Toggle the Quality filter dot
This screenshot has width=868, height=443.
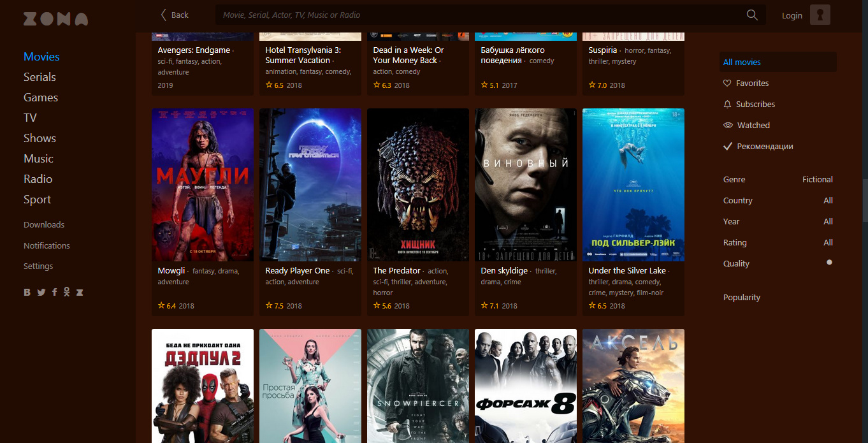coord(829,262)
